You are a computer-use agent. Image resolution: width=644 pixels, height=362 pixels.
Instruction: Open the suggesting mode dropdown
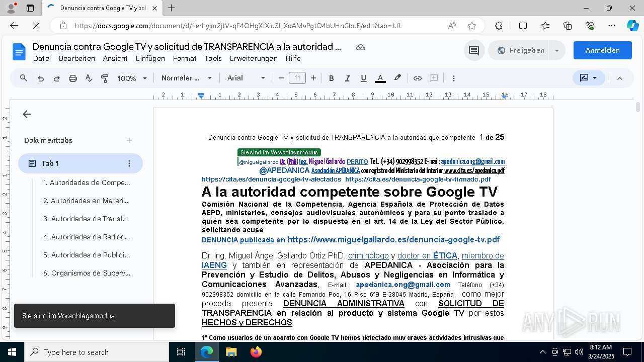click(x=589, y=78)
